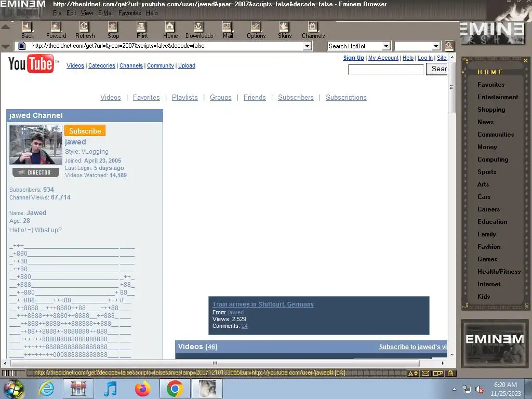Open Google Chrome from the taskbar

point(175,389)
